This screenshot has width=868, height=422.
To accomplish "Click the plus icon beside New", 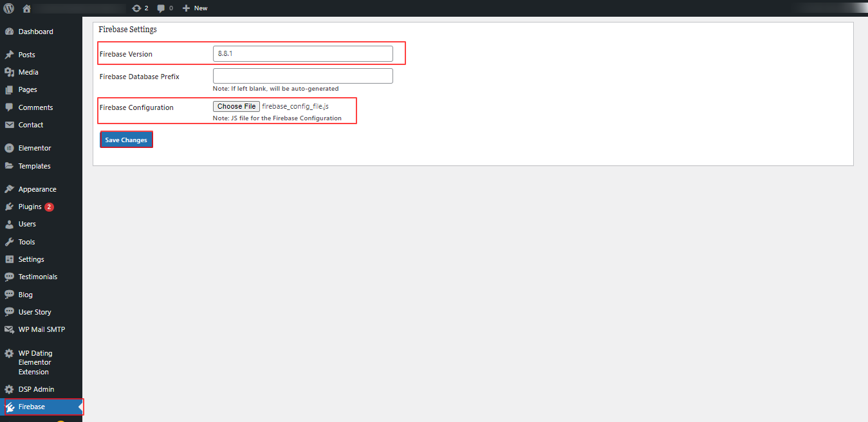I will pyautogui.click(x=186, y=8).
